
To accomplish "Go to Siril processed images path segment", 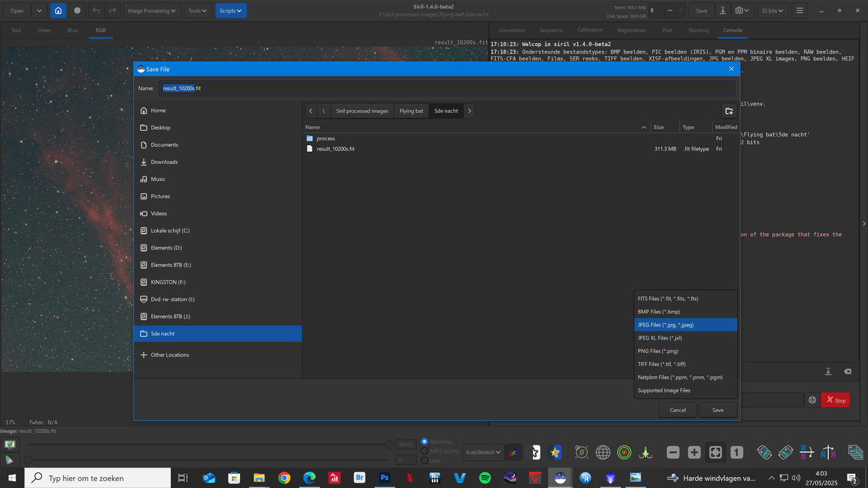I will coord(362,111).
